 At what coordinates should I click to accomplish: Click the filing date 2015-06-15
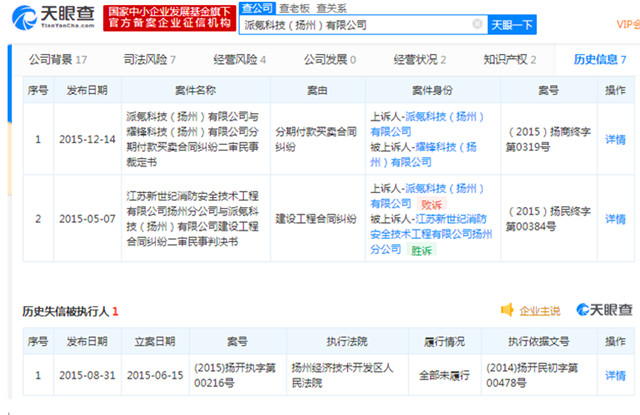155,375
